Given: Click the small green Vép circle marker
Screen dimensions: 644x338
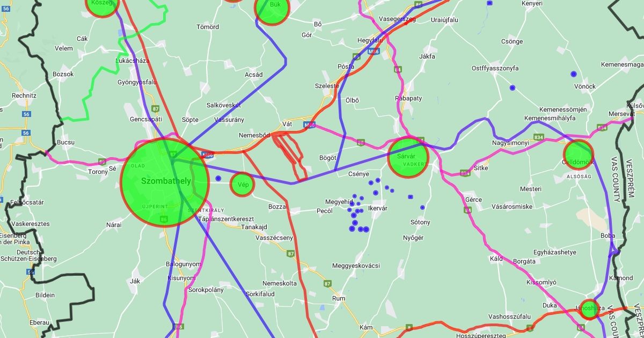Looking at the screenshot, I should (243, 185).
